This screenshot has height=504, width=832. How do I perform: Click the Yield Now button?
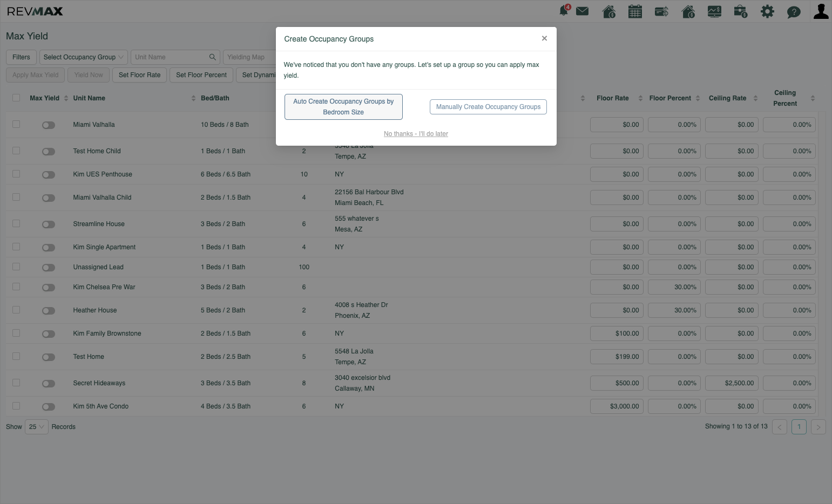[89, 75]
